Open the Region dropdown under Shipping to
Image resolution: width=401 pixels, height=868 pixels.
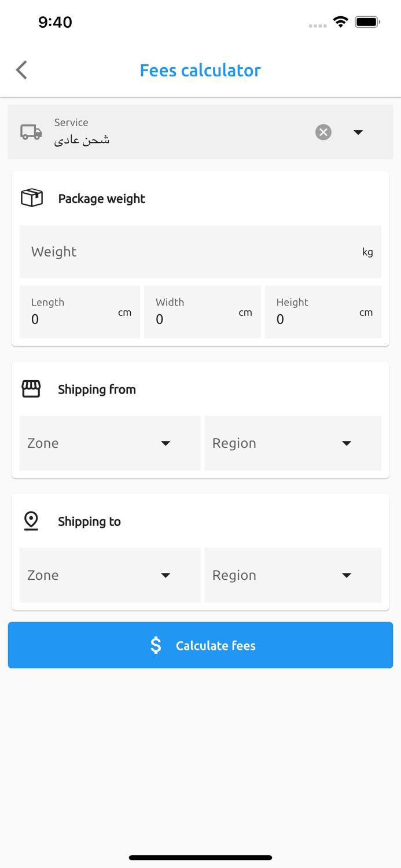(x=293, y=575)
